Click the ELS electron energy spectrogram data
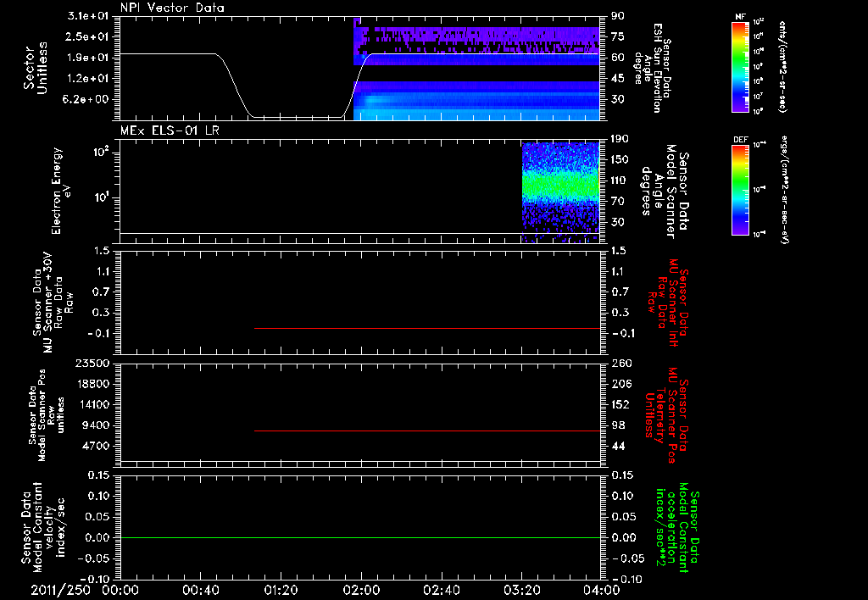Screen dimensions: 868x600 [561, 192]
